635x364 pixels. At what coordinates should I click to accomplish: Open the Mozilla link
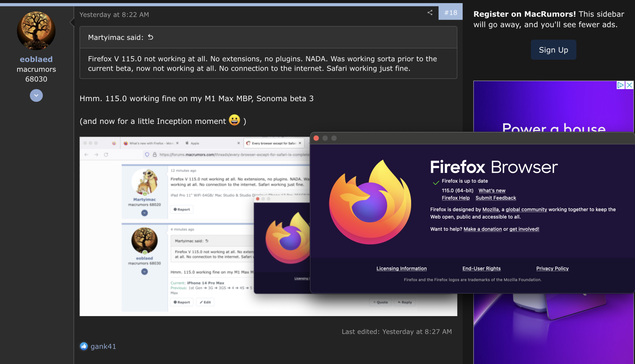click(491, 209)
